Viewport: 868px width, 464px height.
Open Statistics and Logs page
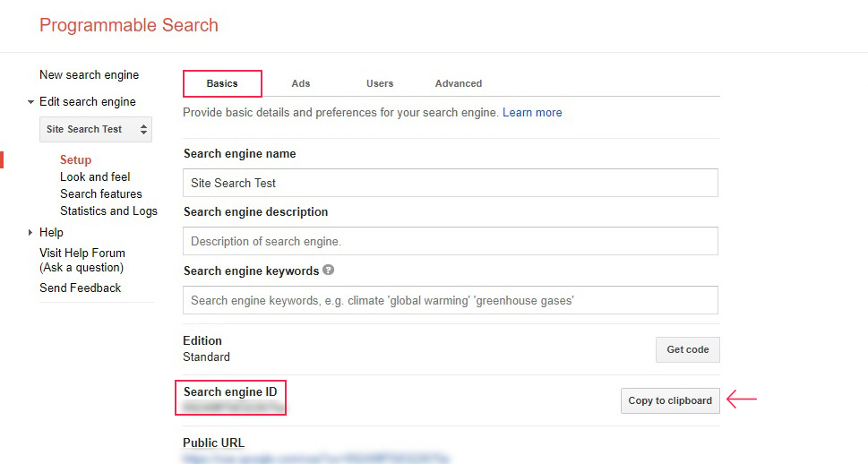[x=109, y=211]
